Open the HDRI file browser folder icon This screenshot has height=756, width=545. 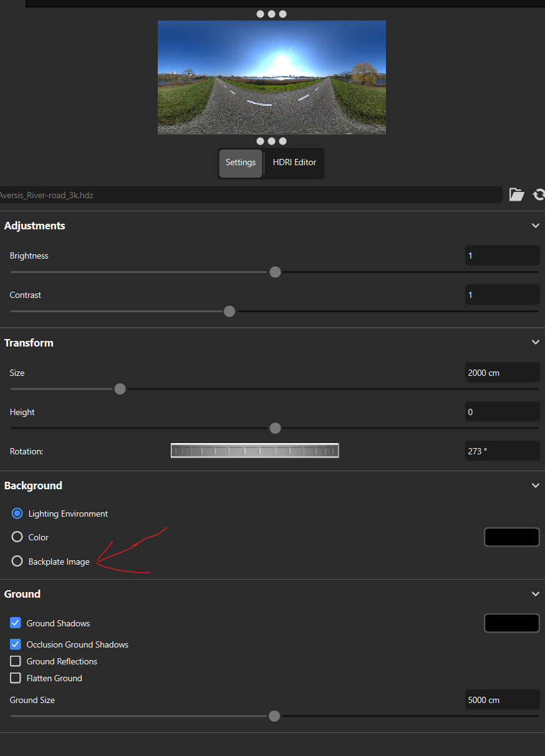pos(516,194)
